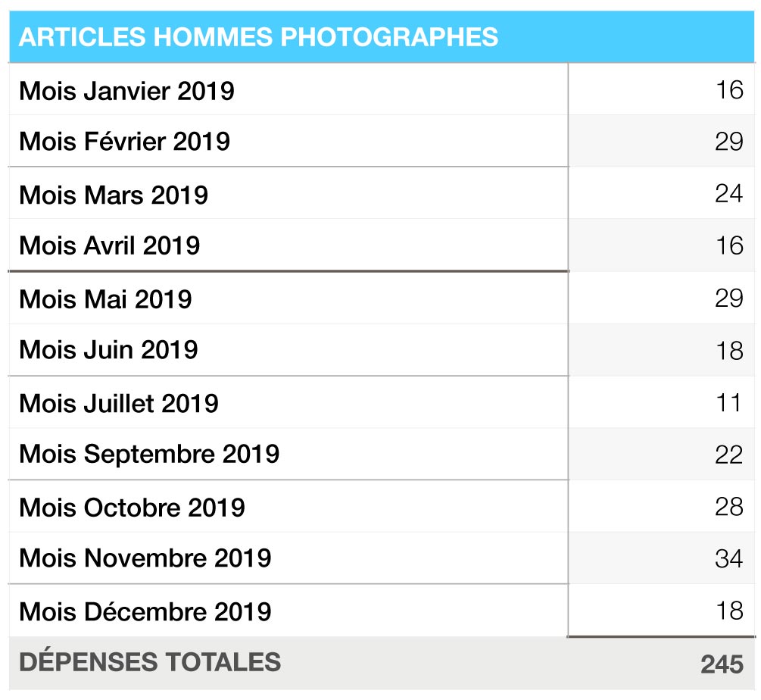Viewport: 761px width, 700px height.
Task: Select the Mois Juin 2019 cell
Action: coord(108,350)
